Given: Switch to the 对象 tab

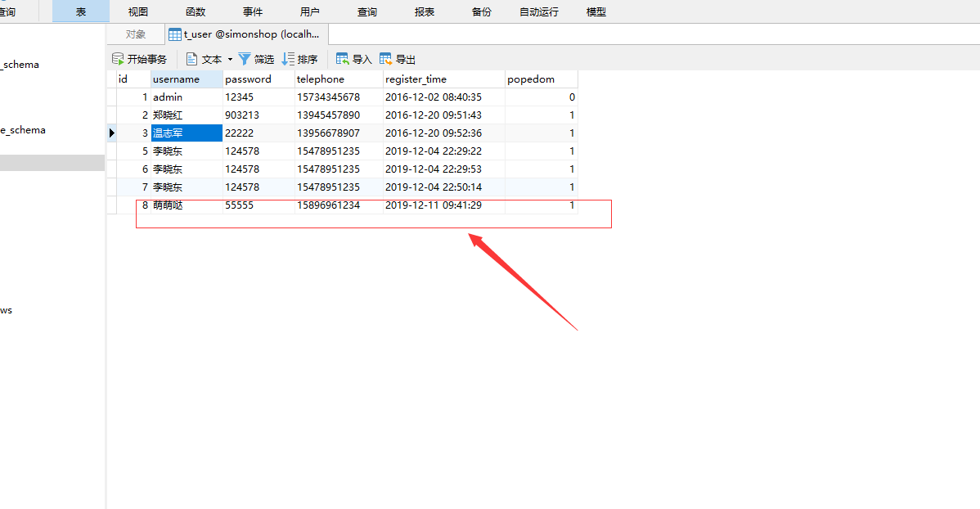Looking at the screenshot, I should (x=136, y=34).
